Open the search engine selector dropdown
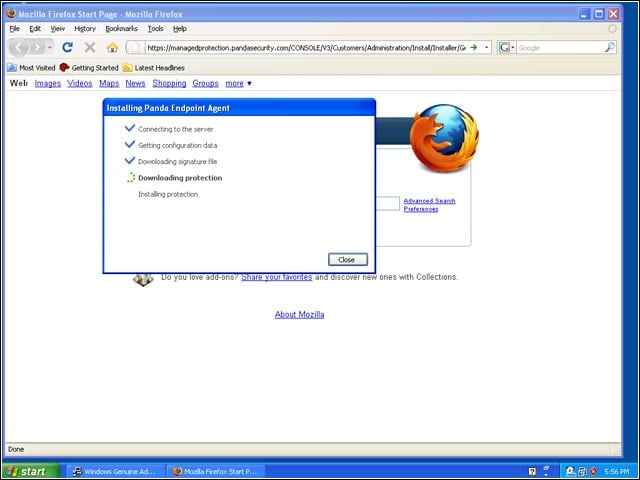 513,47
